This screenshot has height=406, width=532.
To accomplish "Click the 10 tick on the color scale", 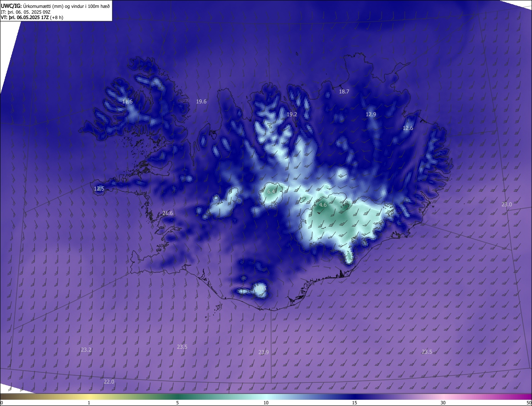I will click(266, 403).
